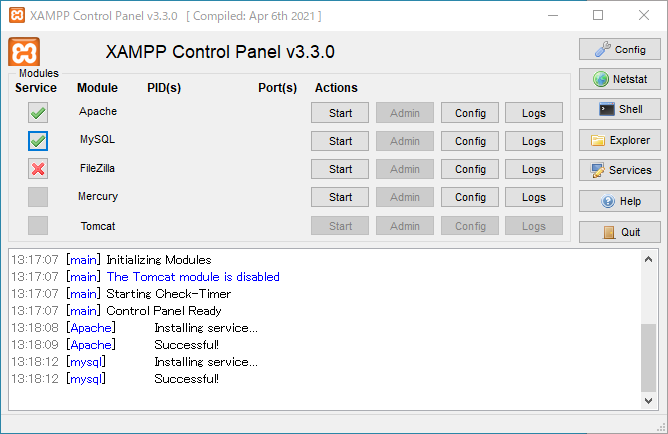668x434 pixels.
Task: Open Config via the wrench icon
Action: coord(619,49)
